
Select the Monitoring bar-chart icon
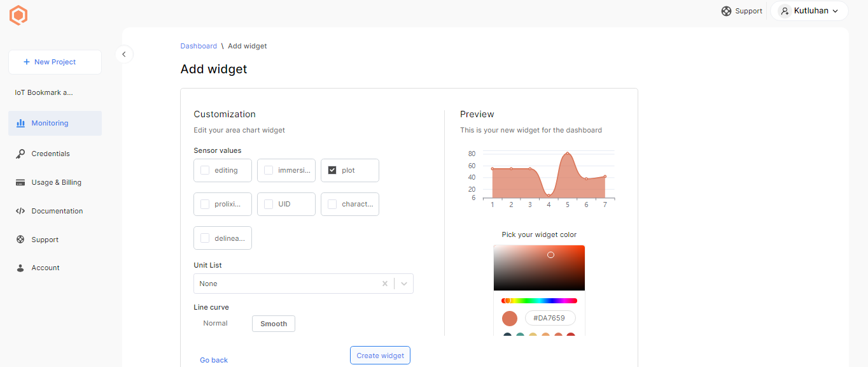point(21,123)
